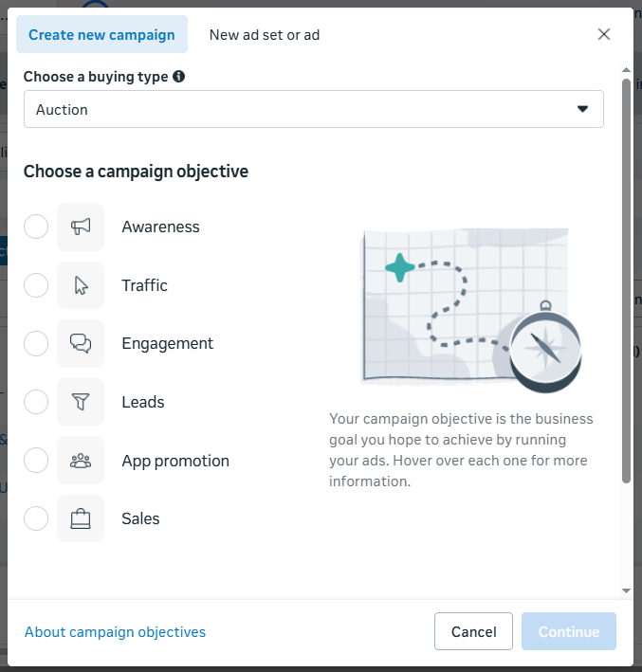642x672 pixels.
Task: Click the Traffic cursor icon
Action: point(81,285)
